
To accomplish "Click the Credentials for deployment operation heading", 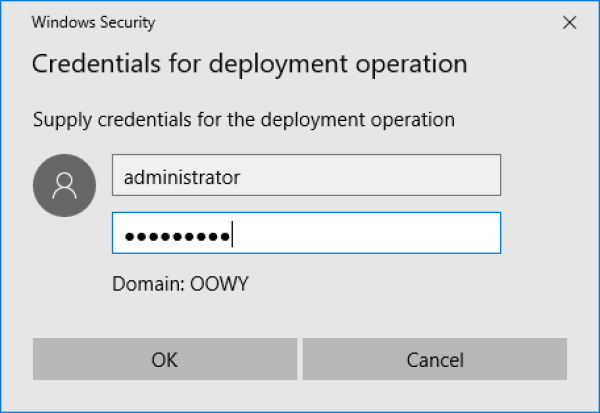I will tap(250, 64).
